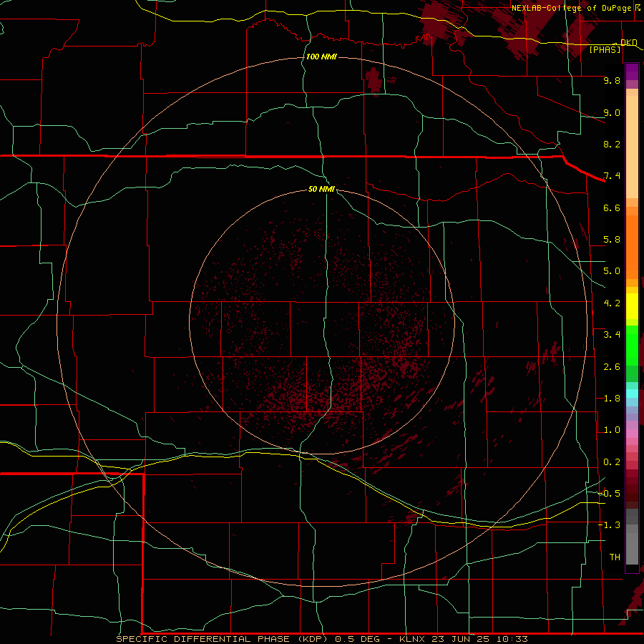The height and width of the screenshot is (644, 644).
Task: Click the -0.5 color scale value
Action: coord(609,493)
